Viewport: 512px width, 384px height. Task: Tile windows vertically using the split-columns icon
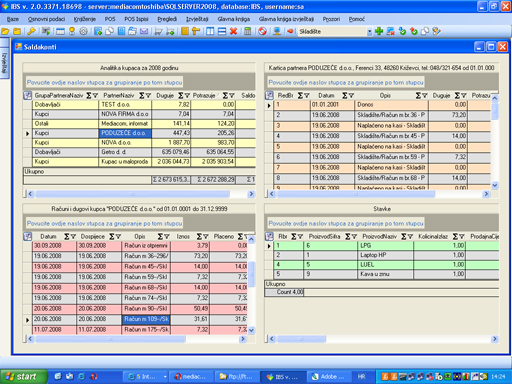[x=210, y=31]
